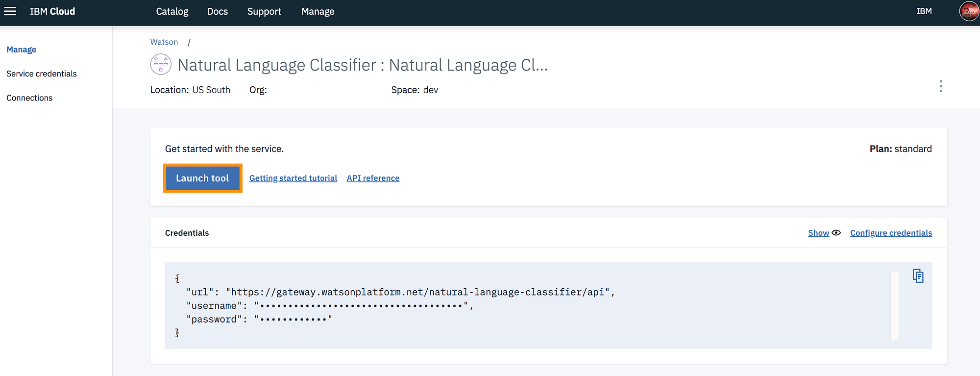Click the Configure credentials link

pyautogui.click(x=891, y=233)
